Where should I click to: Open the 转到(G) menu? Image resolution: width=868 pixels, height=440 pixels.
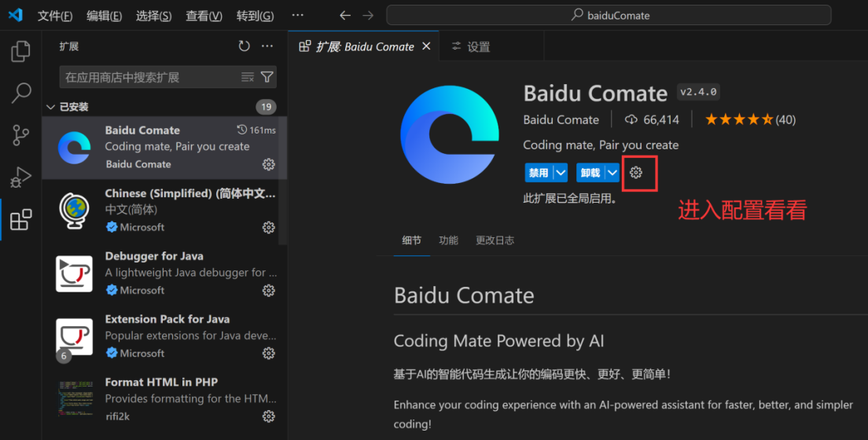click(x=256, y=16)
